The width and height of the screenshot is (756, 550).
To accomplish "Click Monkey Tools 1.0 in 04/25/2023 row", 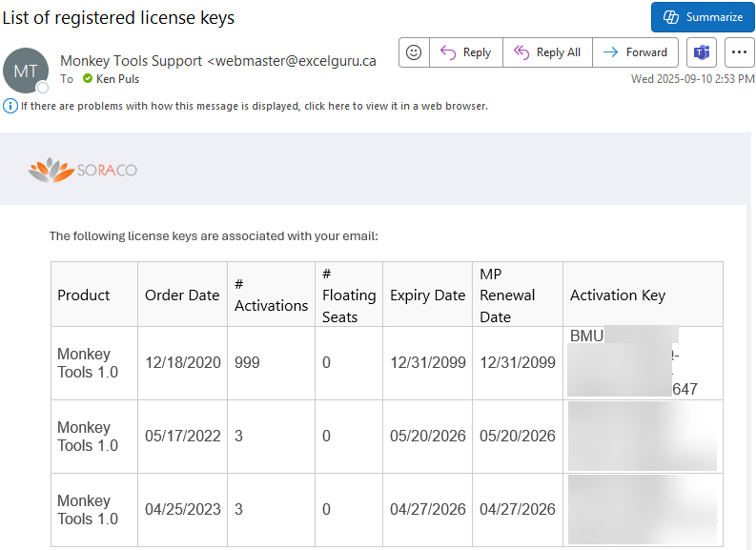I will click(88, 510).
